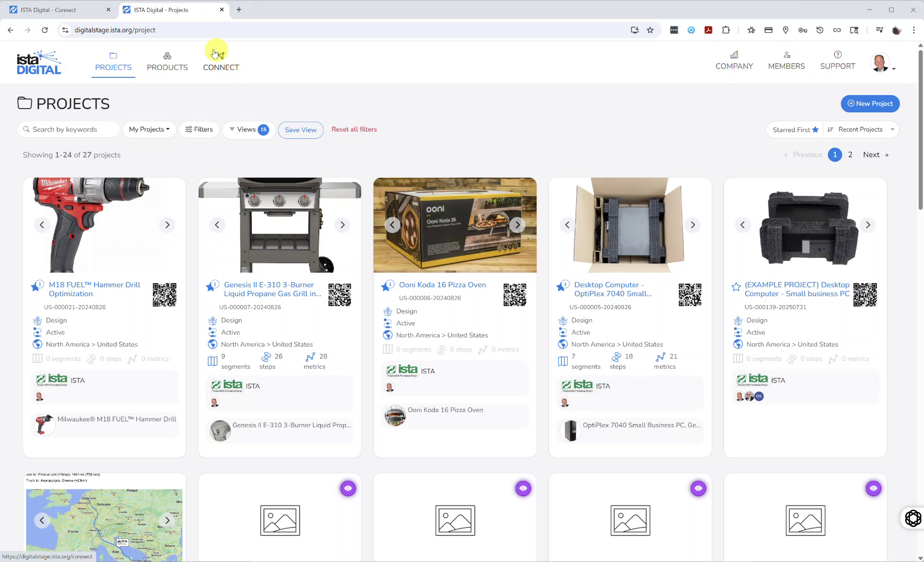Screen dimensions: 924x562
Task: Click metrics icon on Genesis II card
Action: point(310,357)
